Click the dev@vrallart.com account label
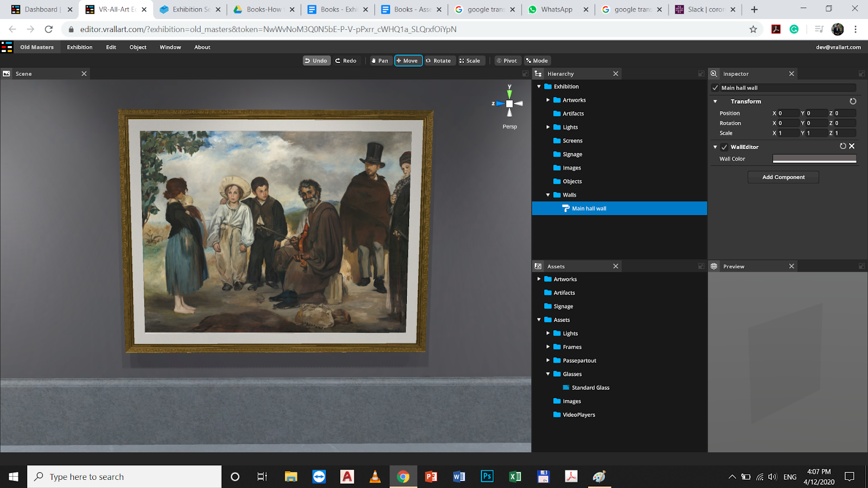 (x=838, y=47)
